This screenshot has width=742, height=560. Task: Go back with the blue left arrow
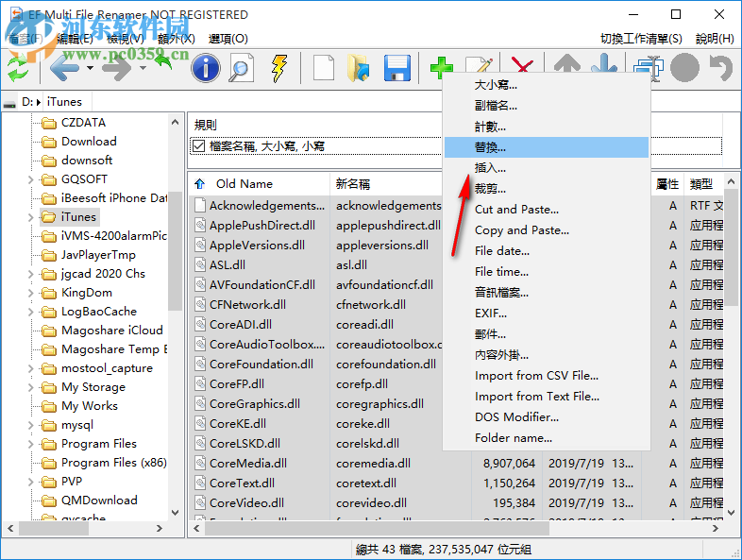(64, 68)
